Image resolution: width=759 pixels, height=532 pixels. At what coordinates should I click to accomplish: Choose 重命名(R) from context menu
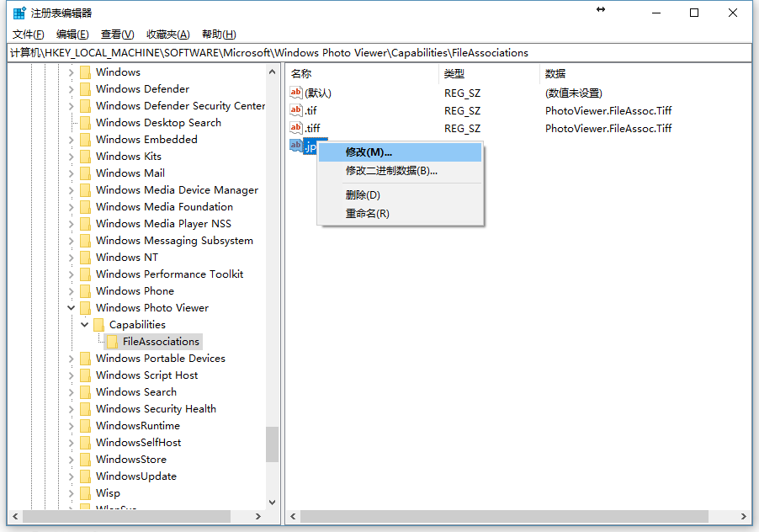[401, 214]
